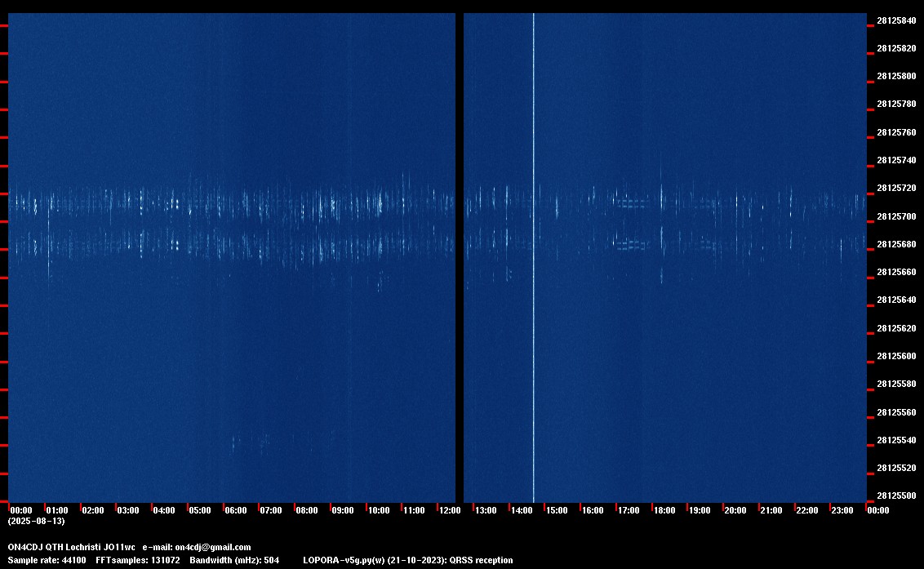Click the 28125540 frequency label
The height and width of the screenshot is (569, 924).
(x=896, y=441)
